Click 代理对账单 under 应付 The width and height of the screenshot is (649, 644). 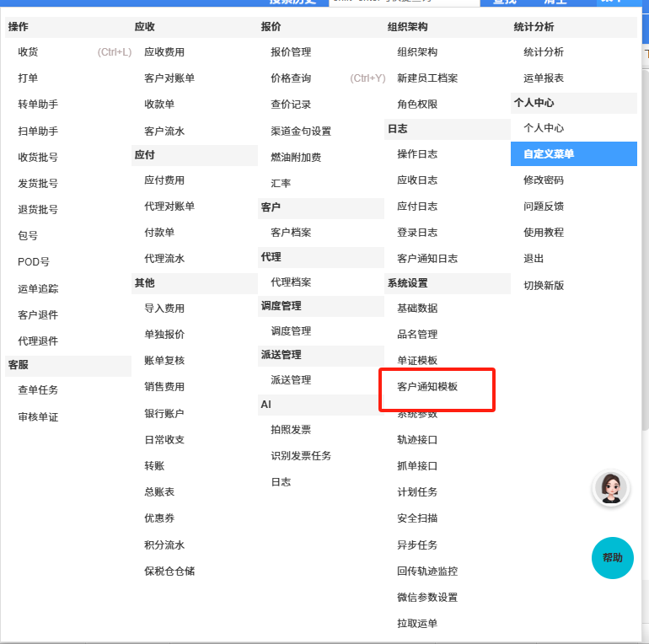click(x=169, y=207)
